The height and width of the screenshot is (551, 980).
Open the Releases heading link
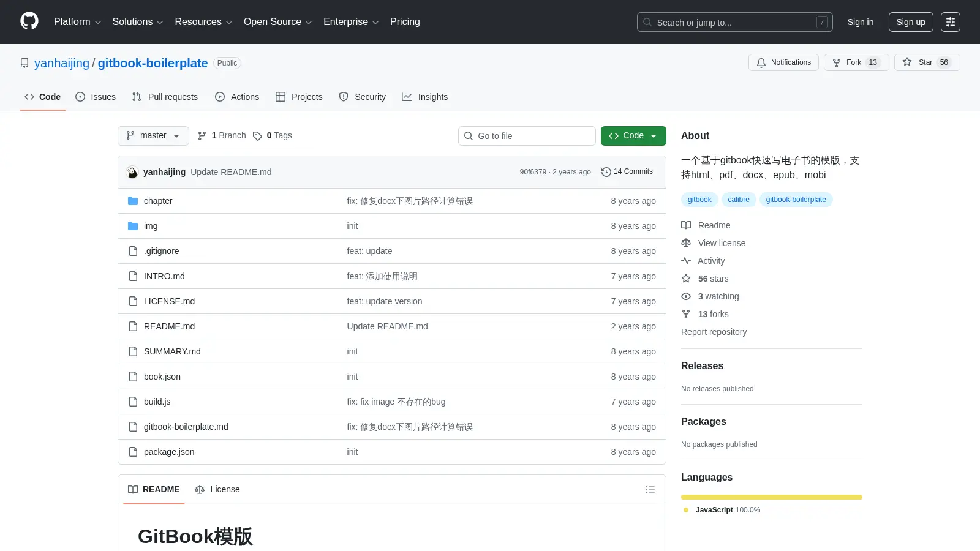702,366
